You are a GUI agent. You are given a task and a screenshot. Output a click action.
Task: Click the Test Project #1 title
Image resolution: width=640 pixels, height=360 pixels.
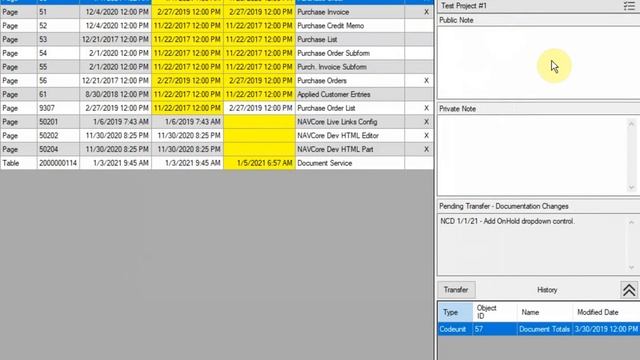click(x=464, y=6)
